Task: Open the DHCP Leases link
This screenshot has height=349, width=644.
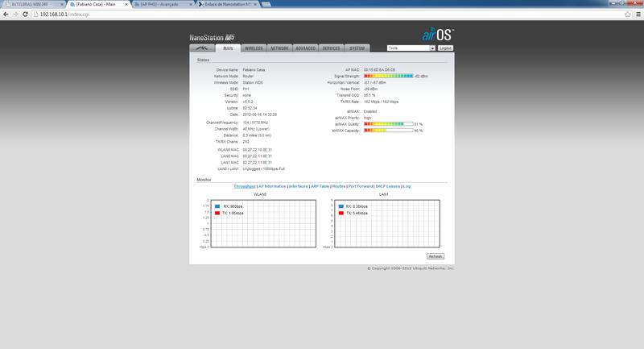Action: [388, 186]
